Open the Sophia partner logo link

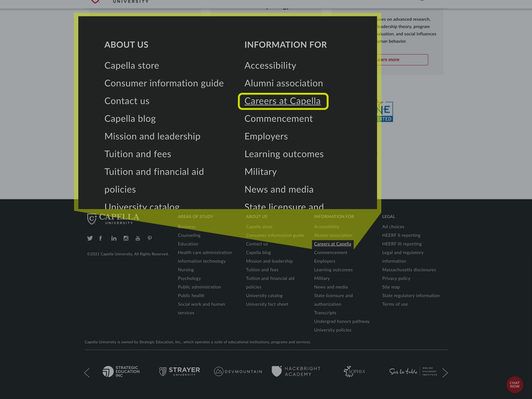[x=354, y=371]
